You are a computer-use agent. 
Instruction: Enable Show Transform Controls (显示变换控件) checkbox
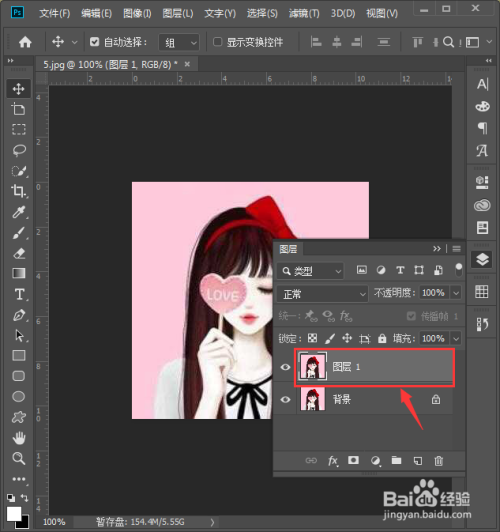[x=217, y=42]
